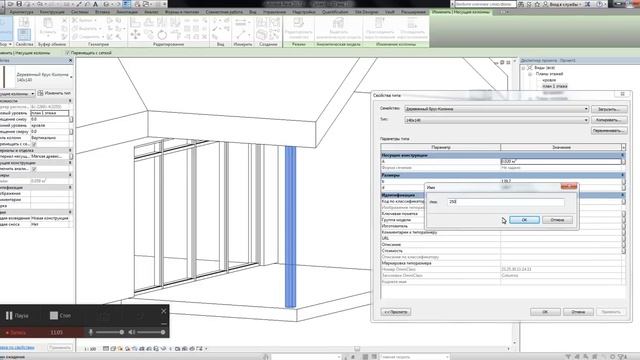Open the 'Вставка' ribbon tab
Image resolution: width=640 pixels, height=360 pixels.
pos(102,12)
